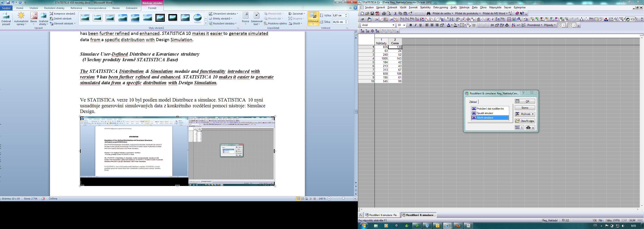This screenshot has height=229, width=644.
Task: Switch to the Revize ribbon tab
Action: coord(116,8)
